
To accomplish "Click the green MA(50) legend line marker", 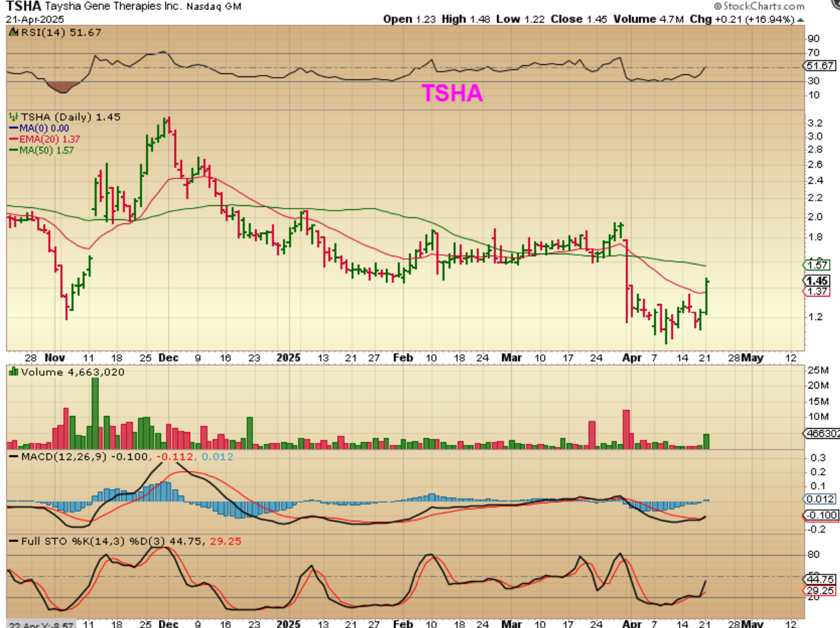I will (13, 150).
